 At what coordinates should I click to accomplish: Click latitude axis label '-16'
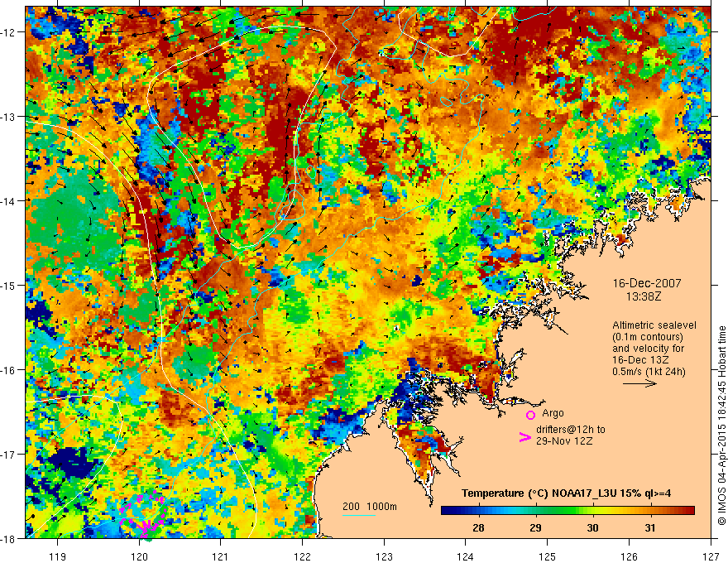click(8, 370)
